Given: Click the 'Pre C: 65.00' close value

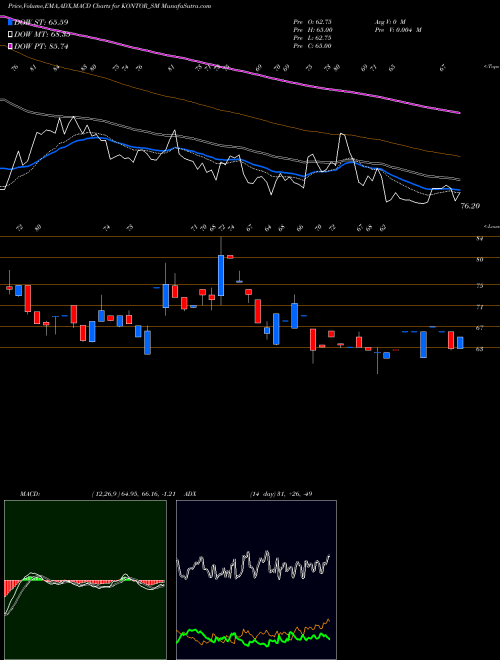Looking at the screenshot, I should 312,46.
